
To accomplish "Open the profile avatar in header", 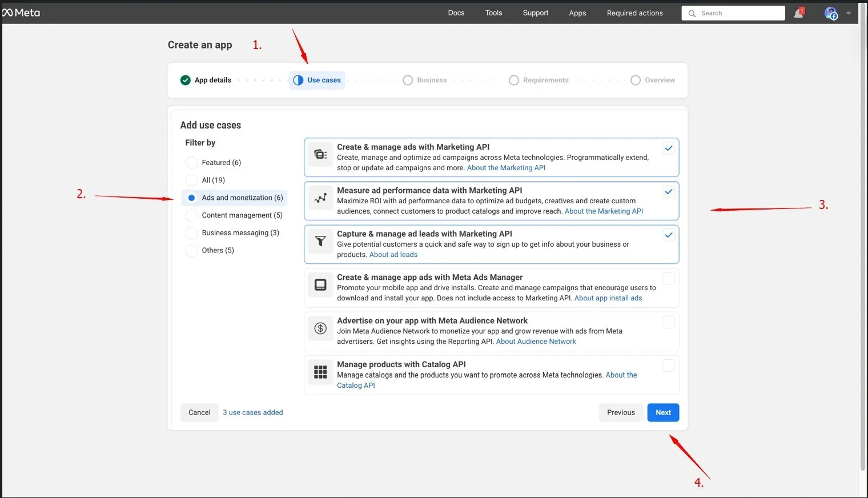I will click(x=831, y=13).
